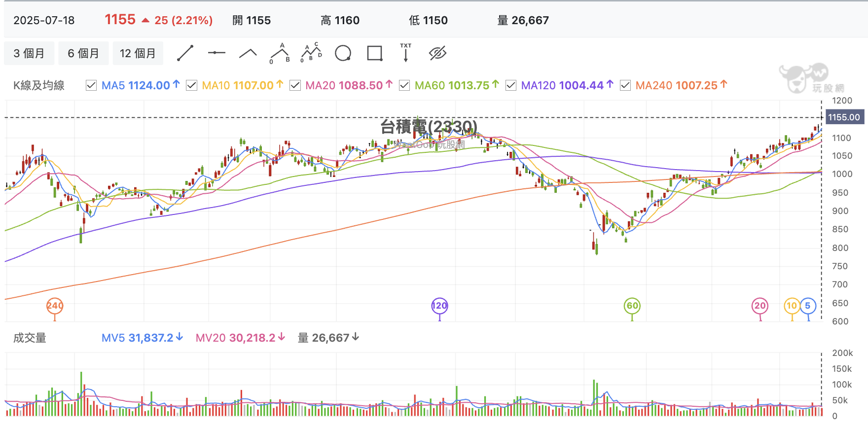Select the TXT text annotation tool
The image size is (868, 424).
point(406,52)
